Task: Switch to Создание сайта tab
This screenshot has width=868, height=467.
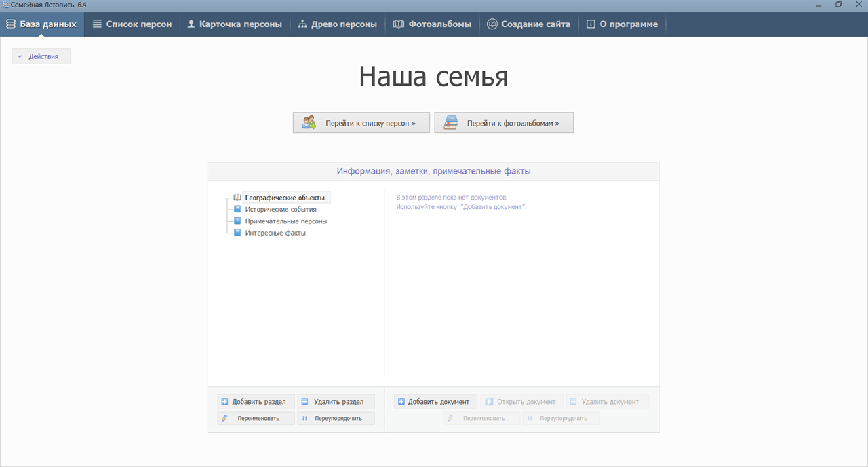Action: pyautogui.click(x=529, y=24)
